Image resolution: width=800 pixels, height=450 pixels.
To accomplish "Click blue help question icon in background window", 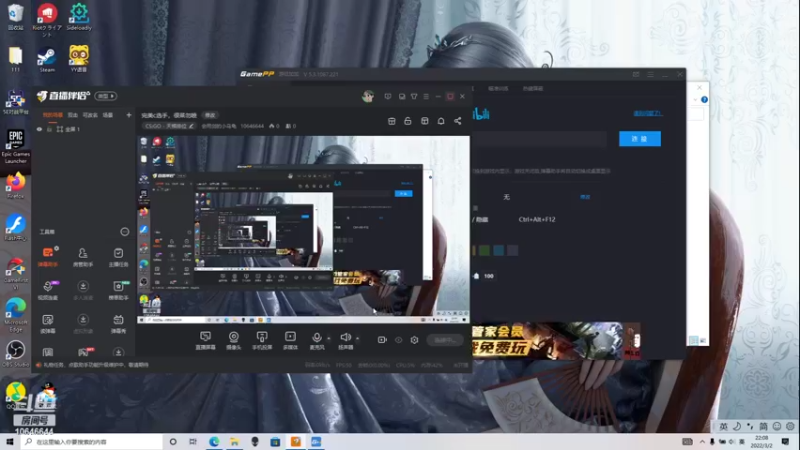I will coord(704,100).
